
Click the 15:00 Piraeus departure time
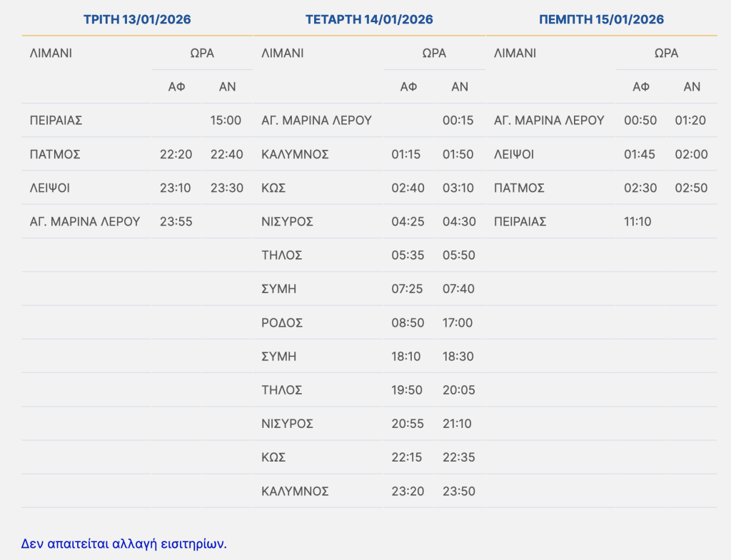click(x=226, y=121)
